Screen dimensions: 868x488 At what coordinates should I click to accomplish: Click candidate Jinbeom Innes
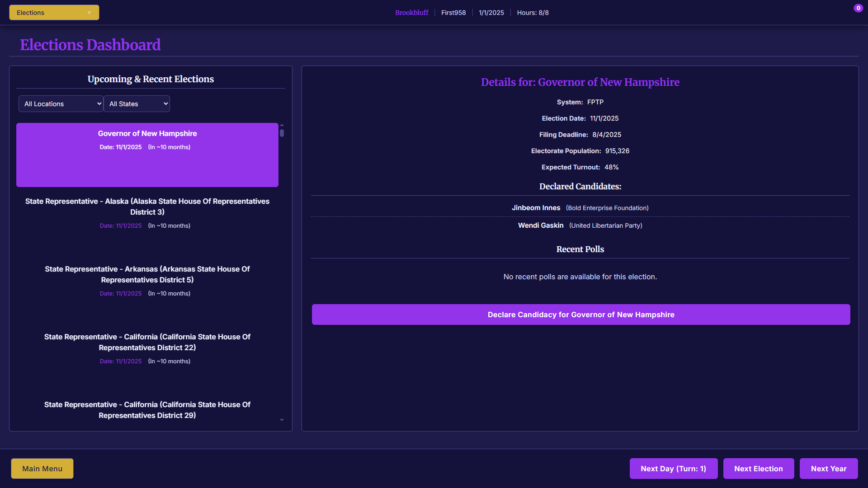coord(536,208)
